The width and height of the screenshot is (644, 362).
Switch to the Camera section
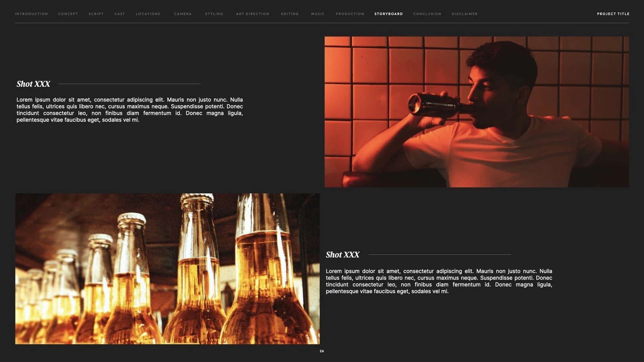point(183,14)
